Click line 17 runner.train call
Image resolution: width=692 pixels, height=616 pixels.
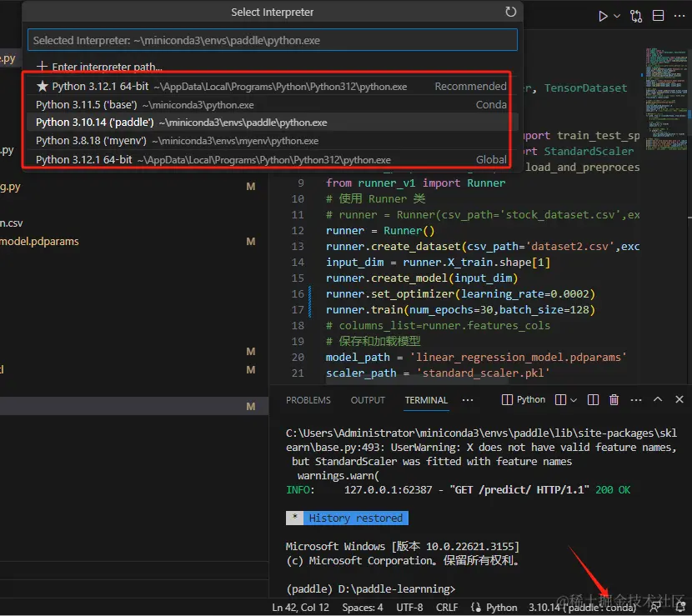(460, 310)
